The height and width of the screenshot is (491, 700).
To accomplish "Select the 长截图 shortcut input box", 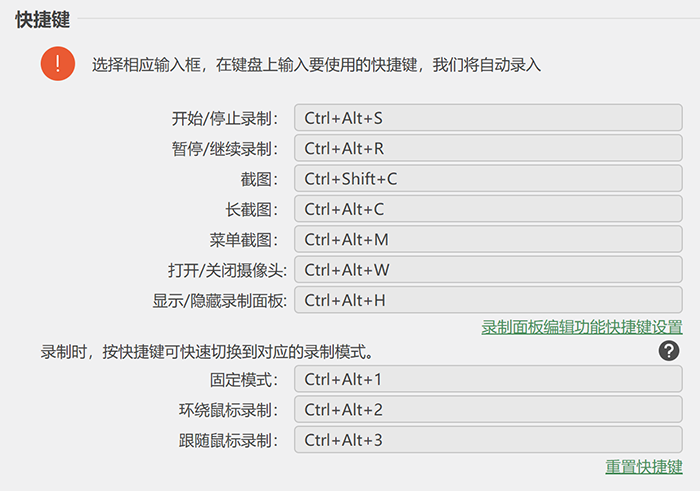I will point(488,209).
